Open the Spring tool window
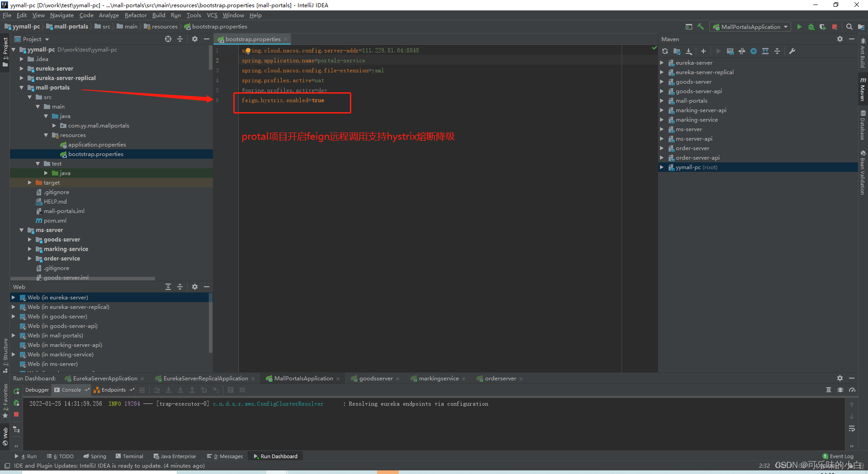This screenshot has height=474, width=868. [x=94, y=456]
